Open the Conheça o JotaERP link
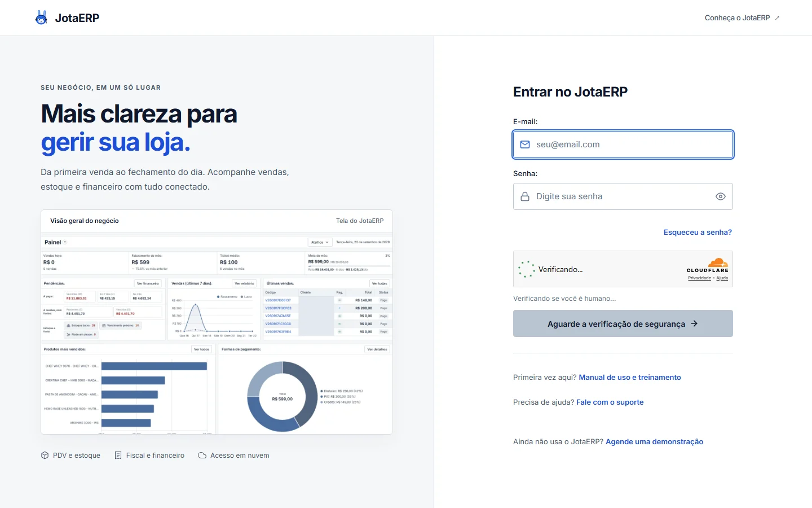812x508 pixels. (x=742, y=18)
